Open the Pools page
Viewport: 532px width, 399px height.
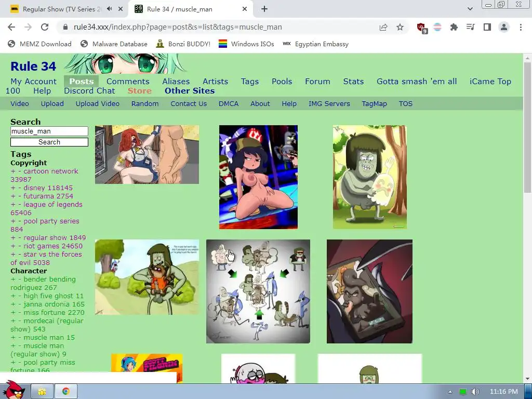click(x=282, y=82)
